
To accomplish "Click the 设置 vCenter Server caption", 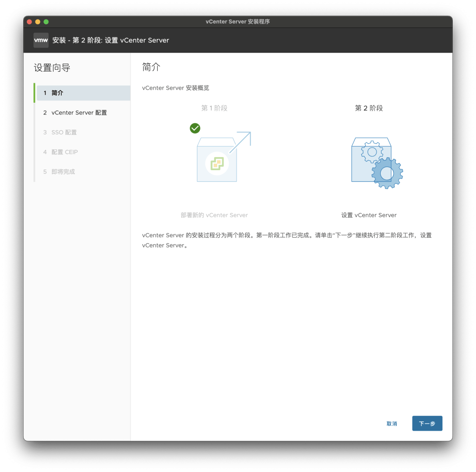I will click(369, 215).
